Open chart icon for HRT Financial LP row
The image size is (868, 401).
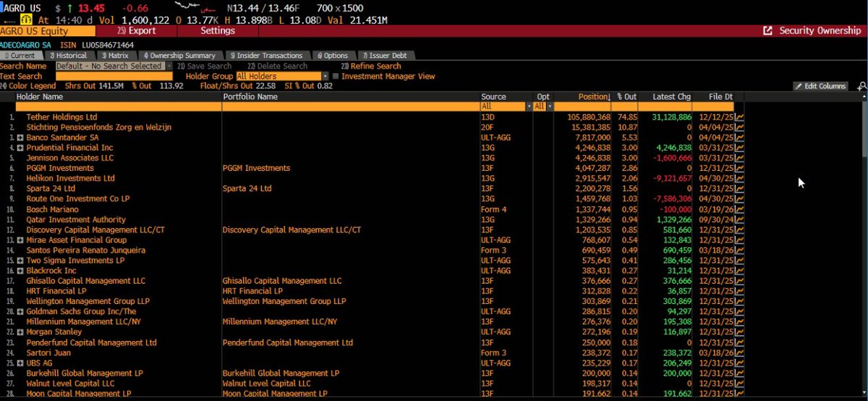coord(740,291)
